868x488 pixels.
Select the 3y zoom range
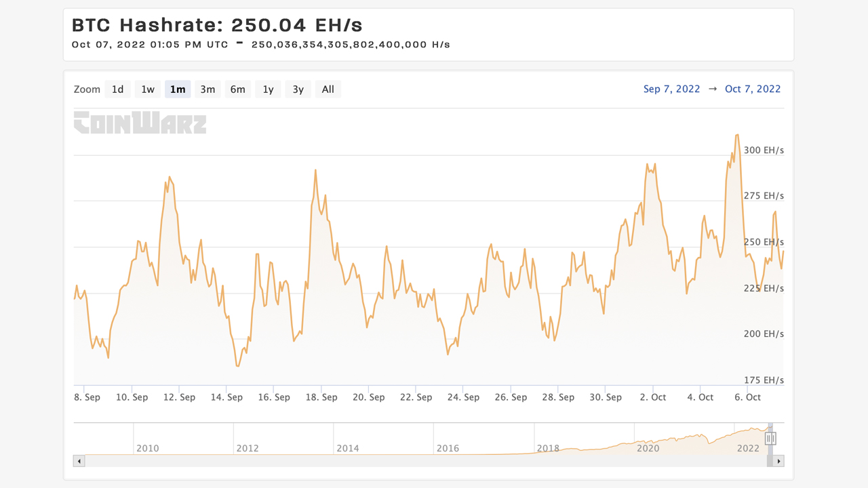coord(298,89)
